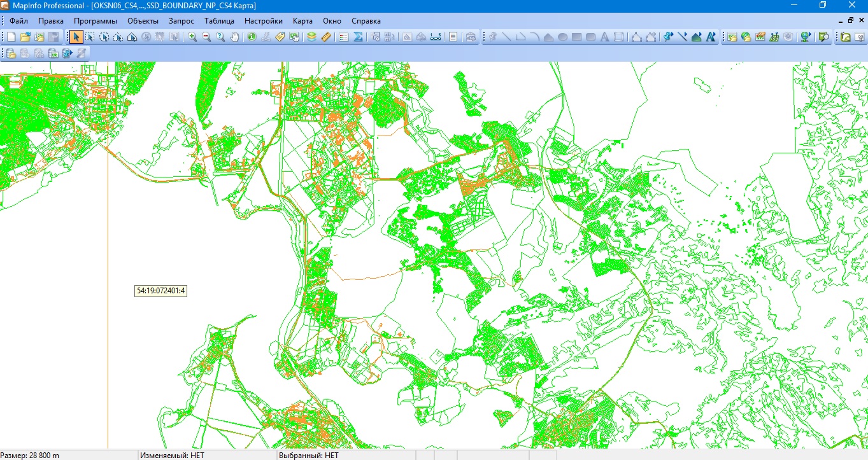Viewport: 868px width, 460px height.
Task: Open Layer Control from the toolbar
Action: [x=311, y=37]
